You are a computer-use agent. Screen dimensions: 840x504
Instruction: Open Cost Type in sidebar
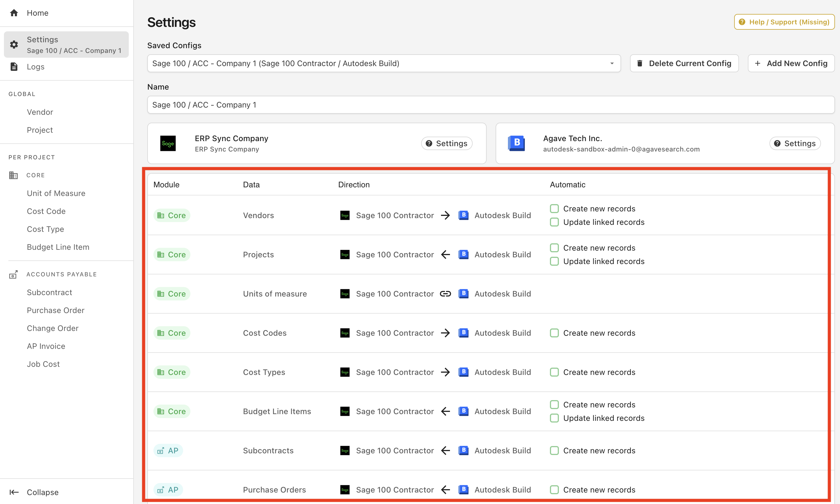click(x=45, y=229)
